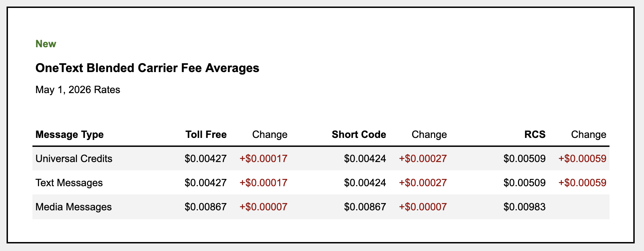Click the Change header right of Short Code
The image size is (644, 251).
click(429, 134)
